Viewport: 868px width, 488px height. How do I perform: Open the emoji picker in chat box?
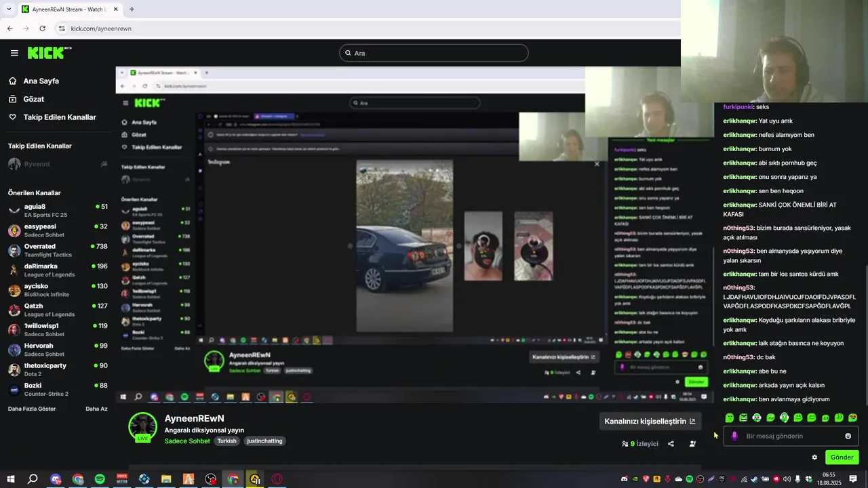[x=848, y=436]
